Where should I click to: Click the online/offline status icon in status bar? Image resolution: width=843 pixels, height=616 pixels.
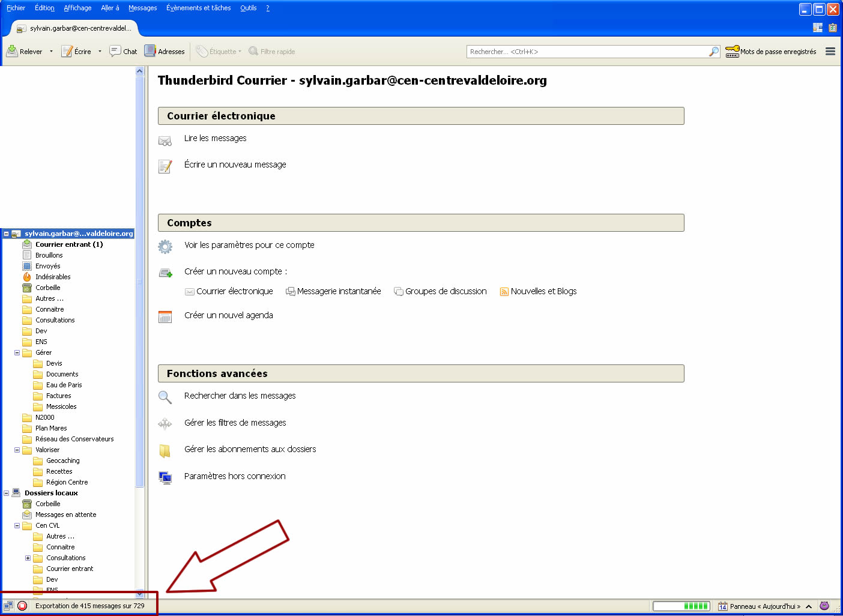click(8, 606)
